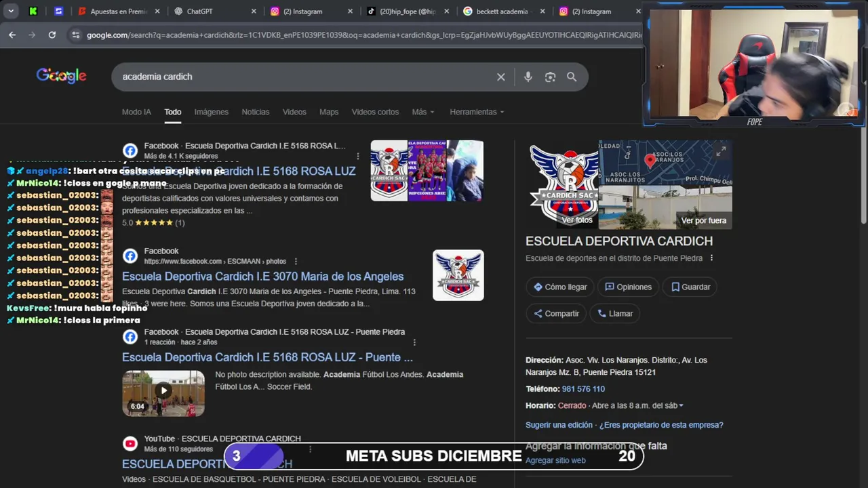The width and height of the screenshot is (868, 488).
Task: Switch to the pinned Kick tab
Action: (33, 11)
